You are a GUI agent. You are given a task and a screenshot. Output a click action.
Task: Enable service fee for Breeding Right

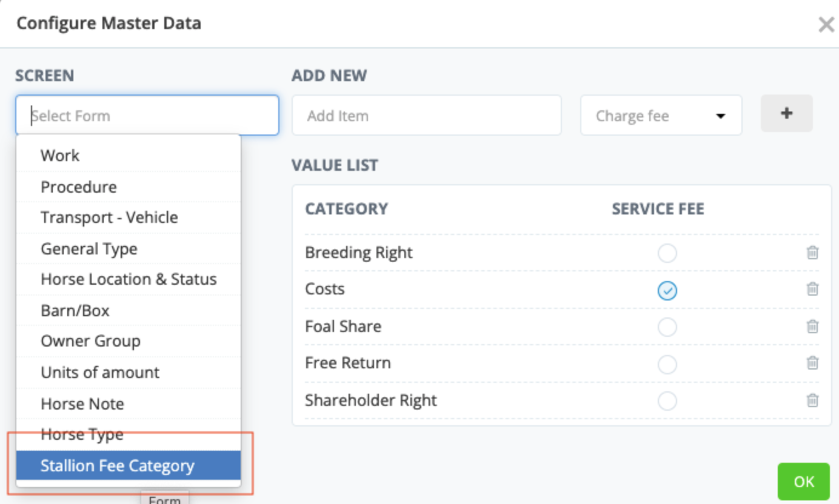[x=667, y=253]
